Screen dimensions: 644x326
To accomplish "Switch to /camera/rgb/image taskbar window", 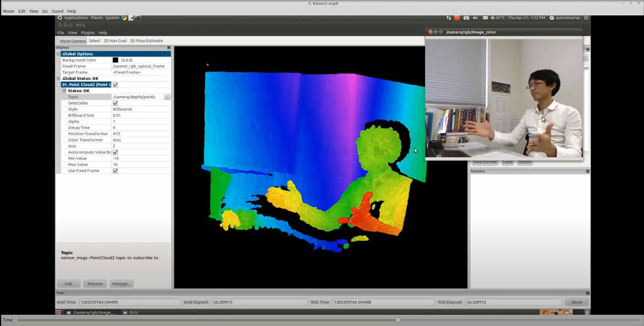I will 92,312.
